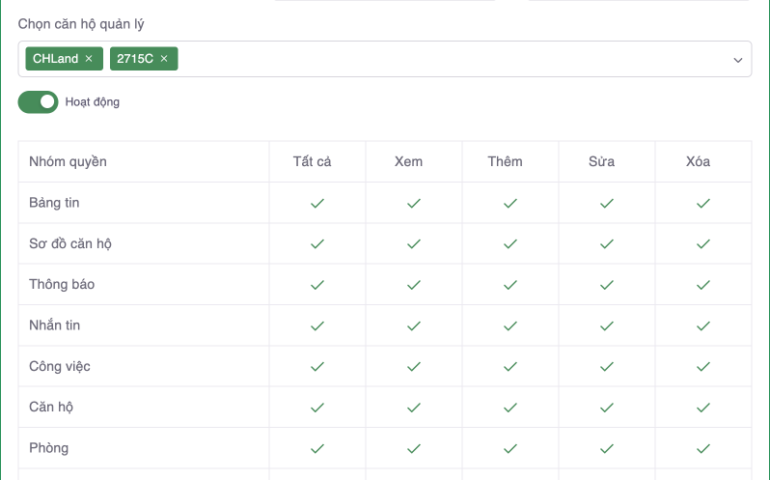Click the Thông báo permission row label
Image resolution: width=770 pixels, height=480 pixels.
pyautogui.click(x=62, y=285)
